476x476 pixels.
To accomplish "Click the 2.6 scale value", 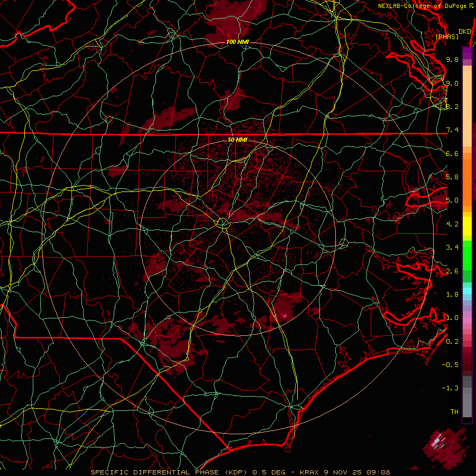I will pyautogui.click(x=452, y=271).
